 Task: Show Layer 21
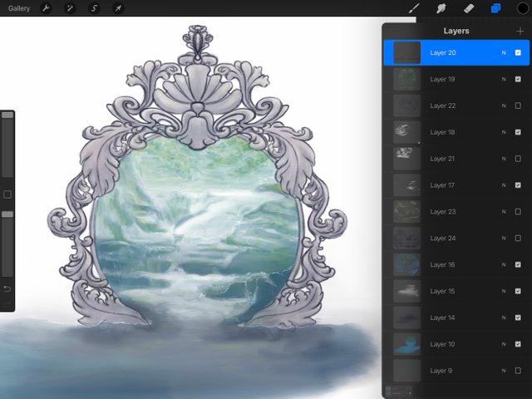[518, 159]
